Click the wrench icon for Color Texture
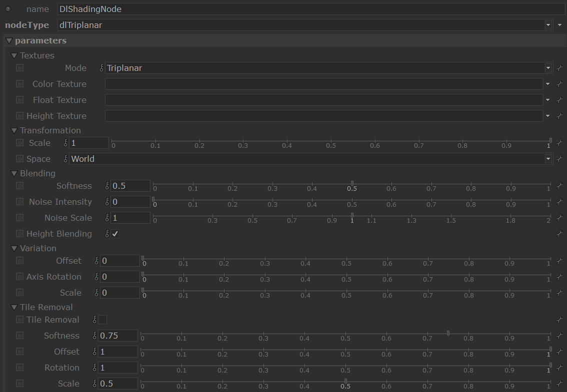Screen dimensions: 567x392 pos(559,84)
